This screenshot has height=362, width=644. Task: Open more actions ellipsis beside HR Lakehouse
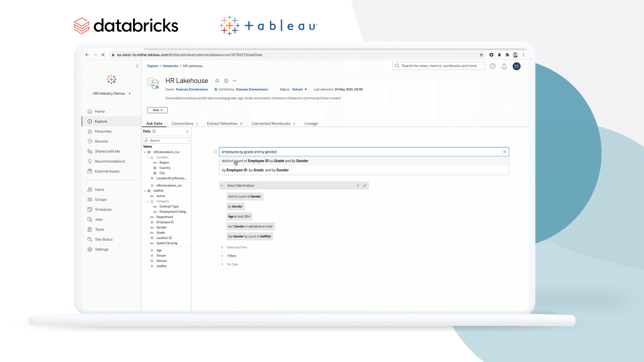234,81
